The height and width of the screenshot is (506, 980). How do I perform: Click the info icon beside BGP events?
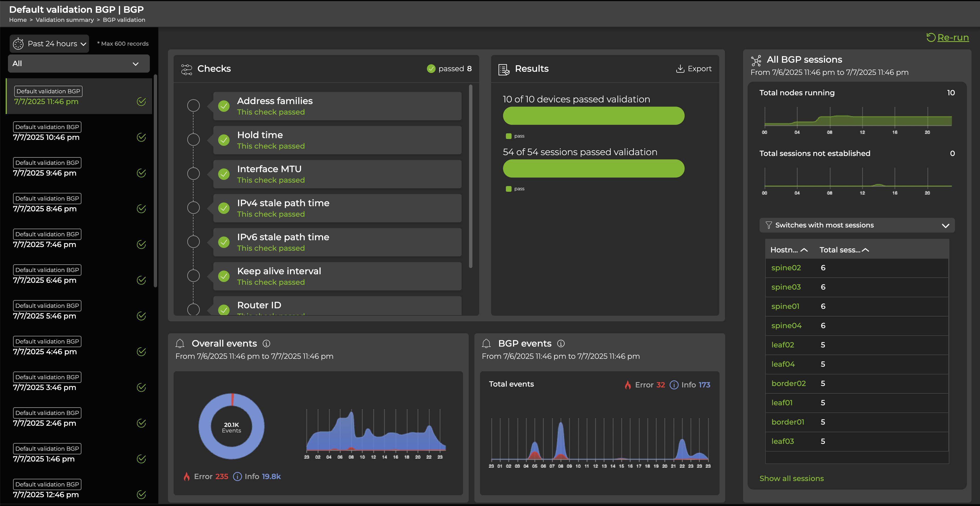coord(561,343)
